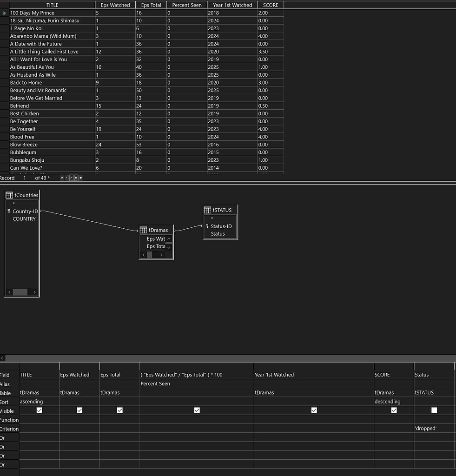
Task: Click the 'dropped' criterion cell
Action: pyautogui.click(x=434, y=429)
